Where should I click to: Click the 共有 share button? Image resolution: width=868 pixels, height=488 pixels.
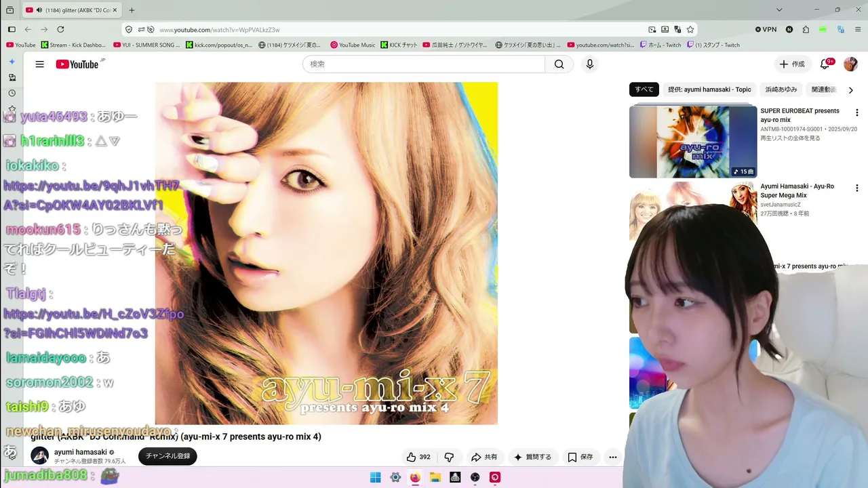tap(484, 457)
